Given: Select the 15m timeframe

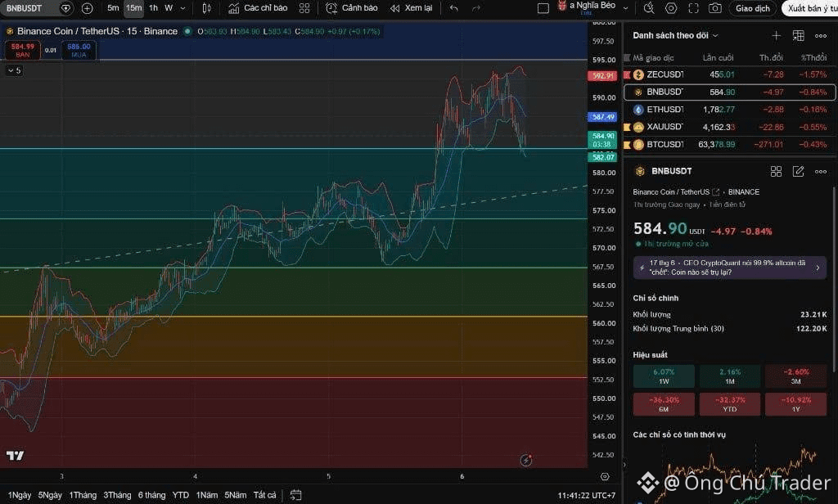Looking at the screenshot, I should (x=133, y=8).
